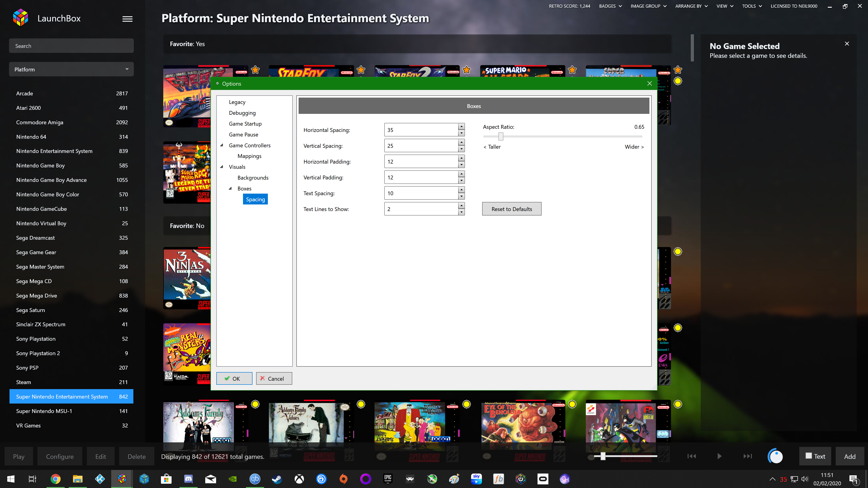This screenshot has width=868, height=488.
Task: Open Microsoft Store from the taskbar
Action: [x=166, y=479]
